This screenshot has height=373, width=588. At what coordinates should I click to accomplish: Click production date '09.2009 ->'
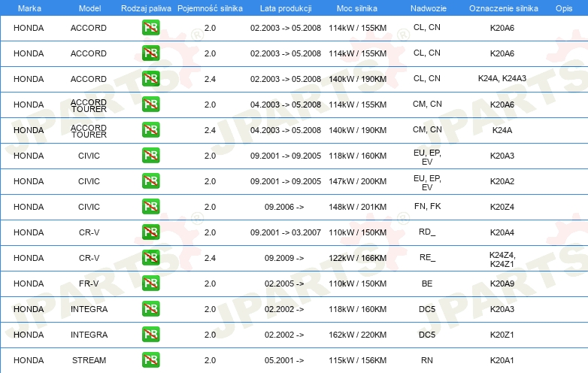pos(284,258)
